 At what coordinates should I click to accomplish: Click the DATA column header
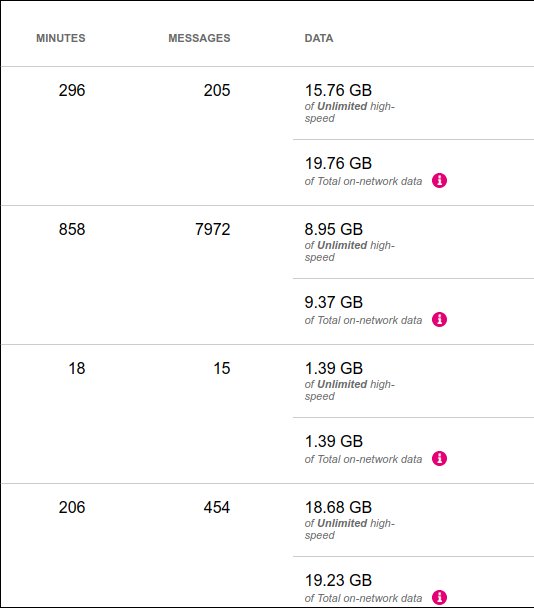(x=319, y=38)
